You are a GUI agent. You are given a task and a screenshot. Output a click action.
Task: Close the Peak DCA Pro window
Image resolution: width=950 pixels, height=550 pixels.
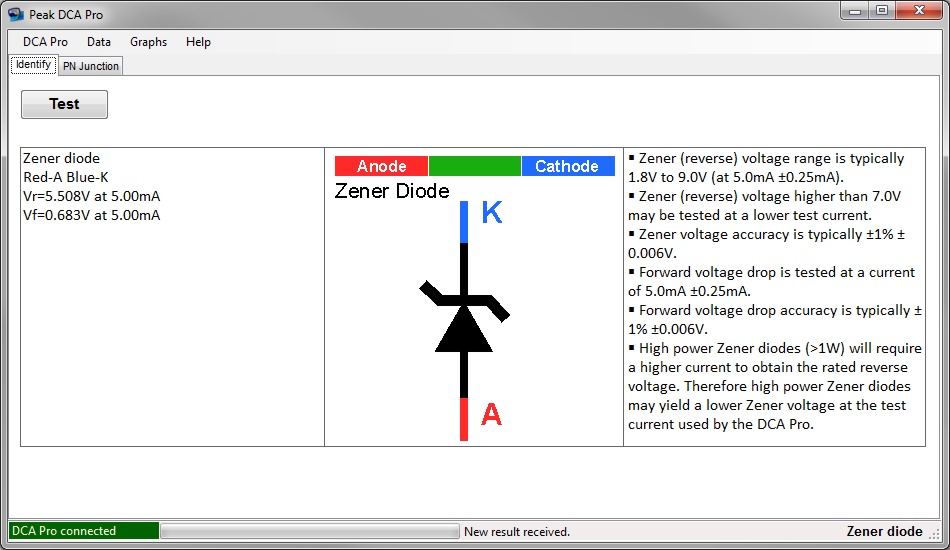(x=919, y=11)
